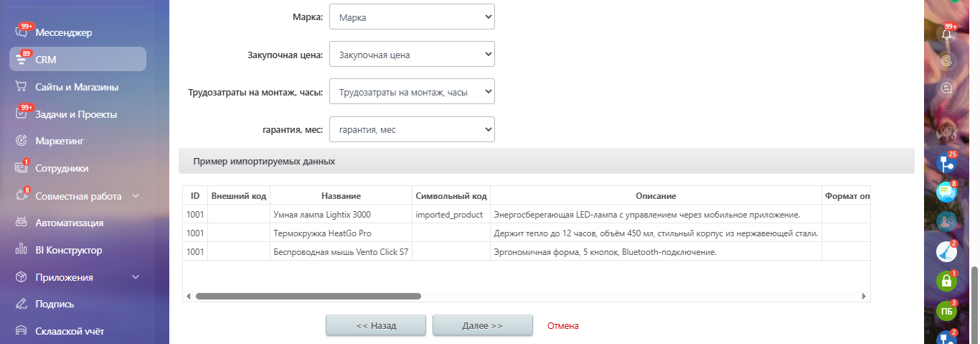Screen dimensions: 980x344
Task: Open green ПБ avatar chat
Action: [947, 311]
